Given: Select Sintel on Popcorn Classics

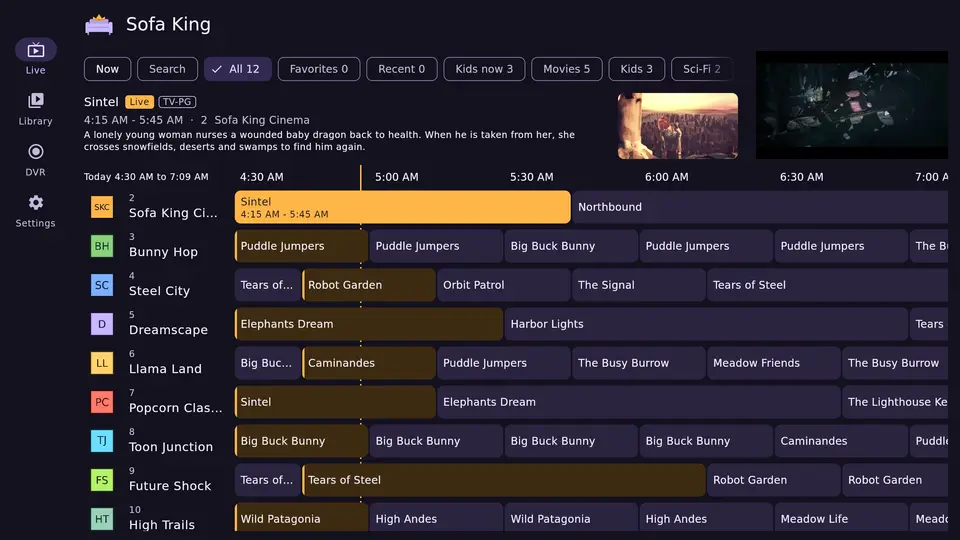Looking at the screenshot, I should click(335, 402).
